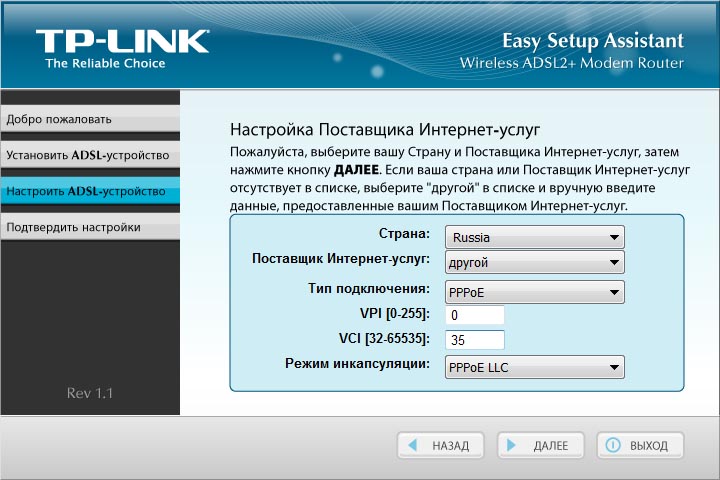Click the Настройка Поставщика Интернет-услуг heading
The image size is (720, 480).
click(x=385, y=130)
